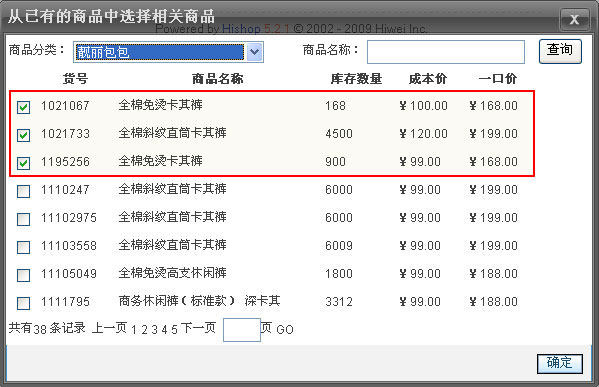Go to 下一页 next page
The image size is (599, 387).
point(198,328)
